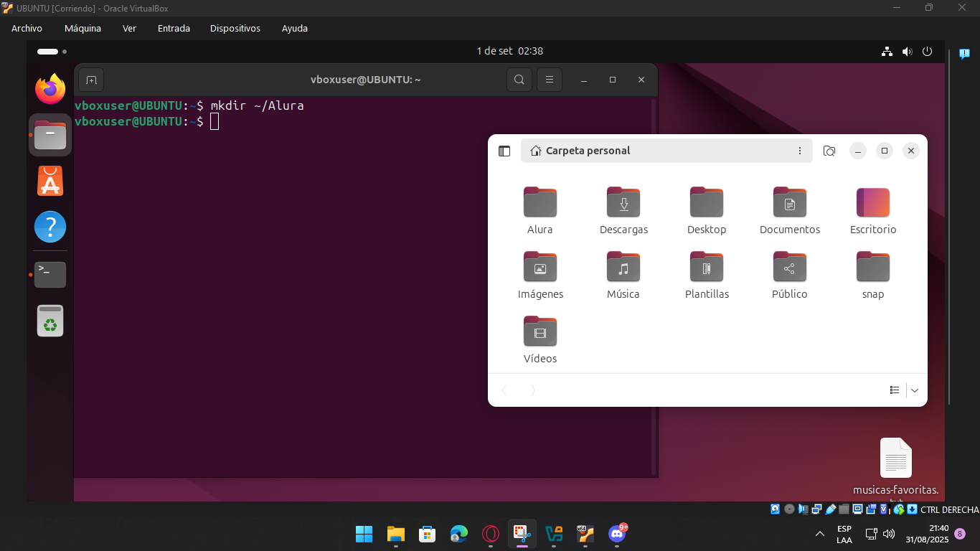This screenshot has width=980, height=551.
Task: Open Firefox from the Ubuntu dock
Action: click(50, 89)
